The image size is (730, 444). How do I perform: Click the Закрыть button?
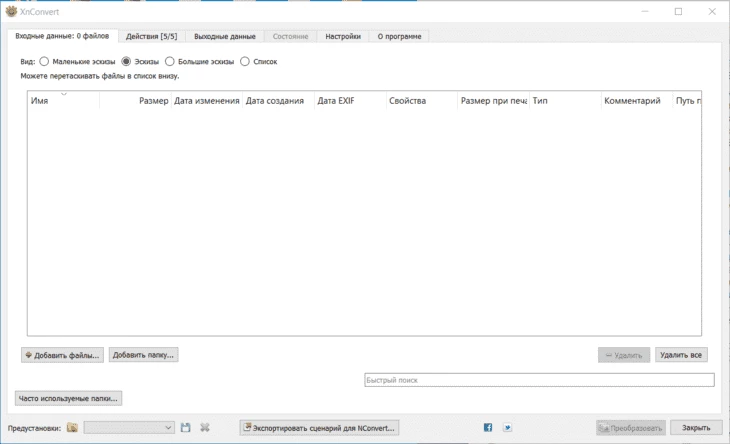[696, 427]
